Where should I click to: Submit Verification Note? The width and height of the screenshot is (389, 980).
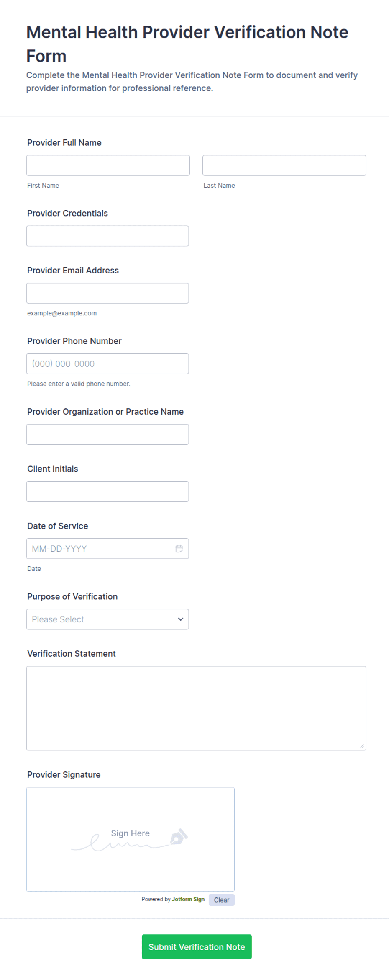coord(197,947)
